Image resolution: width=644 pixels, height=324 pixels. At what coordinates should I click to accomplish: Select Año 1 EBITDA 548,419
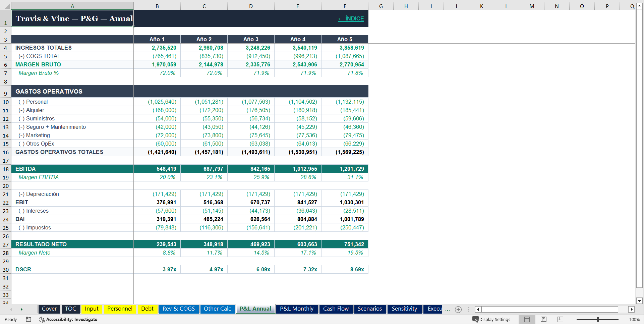pyautogui.click(x=157, y=169)
